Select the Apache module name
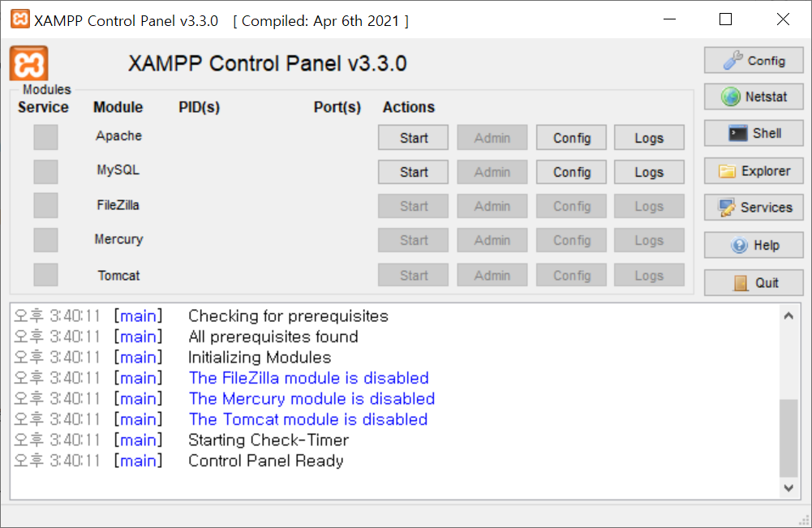The width and height of the screenshot is (812, 528). [x=118, y=136]
